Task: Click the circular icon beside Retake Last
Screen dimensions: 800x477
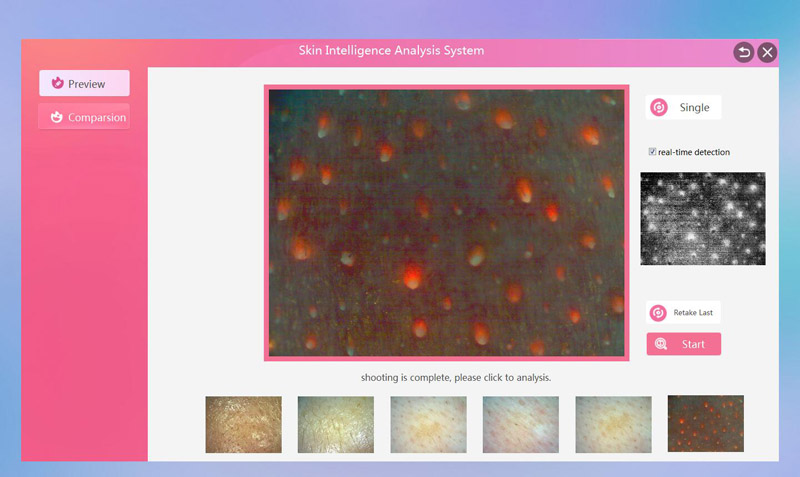Action: (x=658, y=312)
